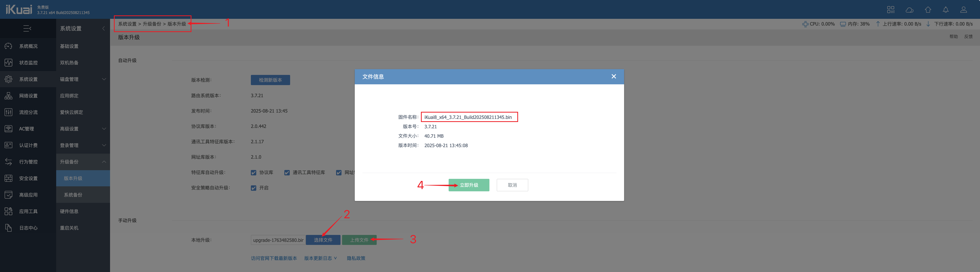This screenshot has height=272, width=980.
Task: Click the sidebar collapse hamburger icon
Action: (x=27, y=28)
